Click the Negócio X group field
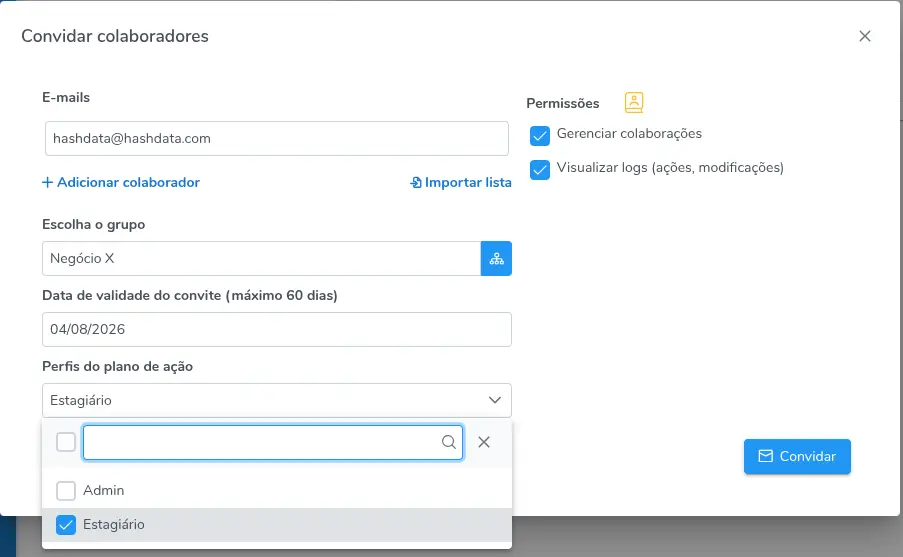 tap(261, 259)
